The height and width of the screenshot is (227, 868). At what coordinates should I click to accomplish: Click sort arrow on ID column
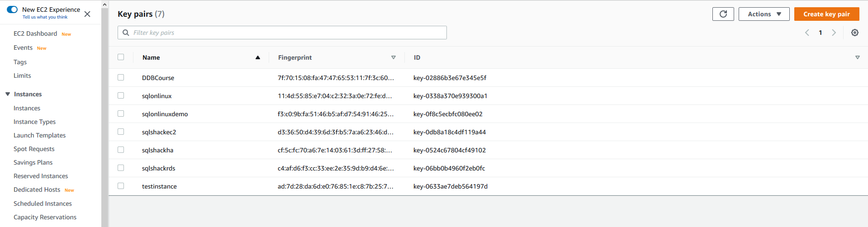[857, 57]
